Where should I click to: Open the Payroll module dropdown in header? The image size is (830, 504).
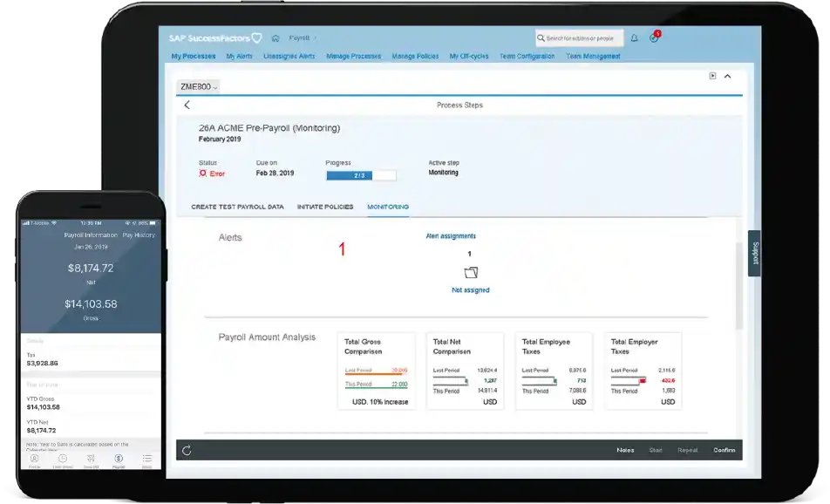point(303,38)
